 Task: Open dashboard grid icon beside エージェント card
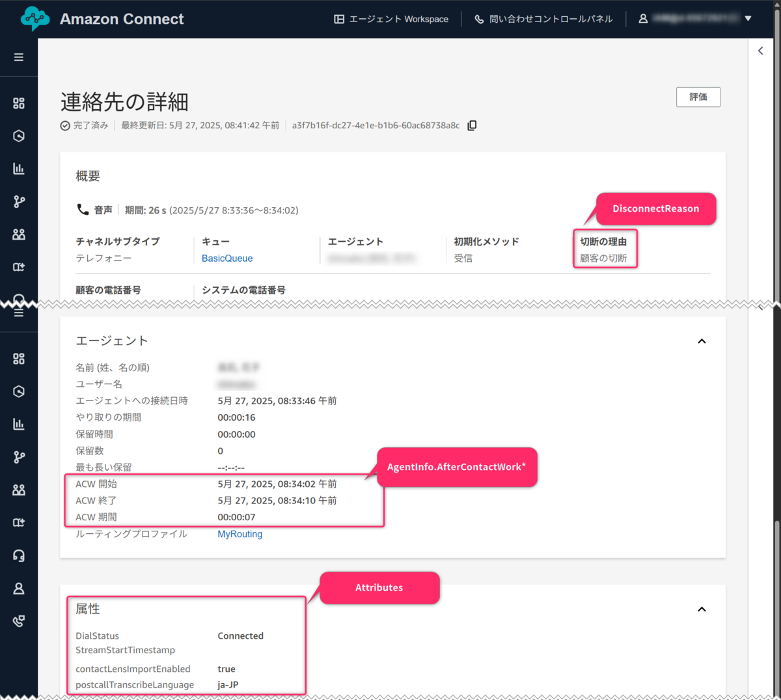click(19, 359)
